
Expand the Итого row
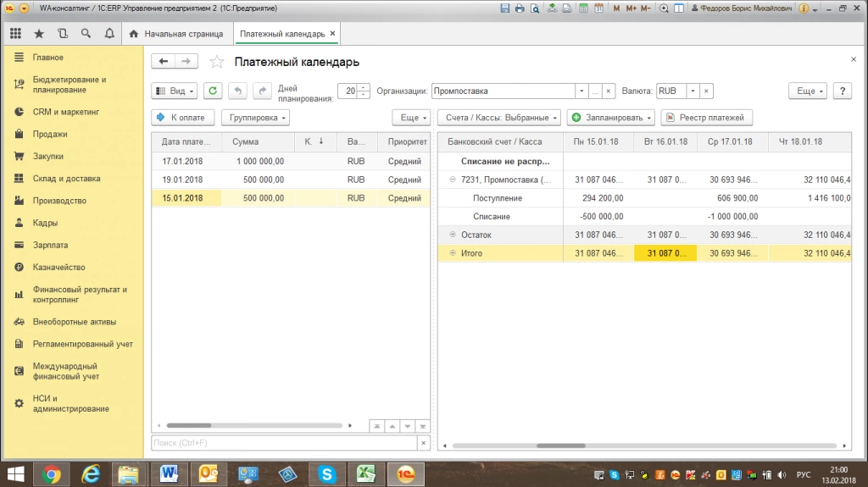(x=453, y=253)
